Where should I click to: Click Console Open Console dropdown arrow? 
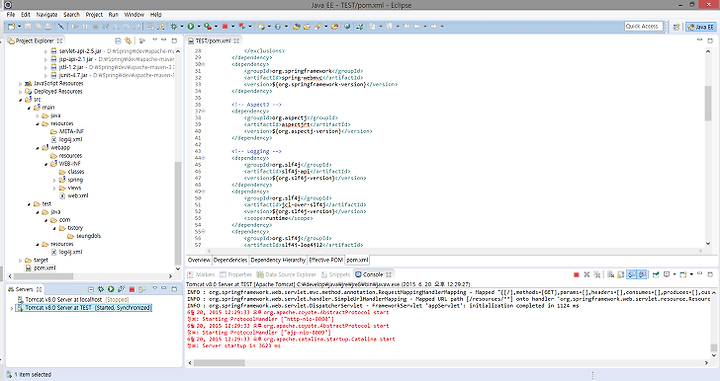tap(691, 275)
